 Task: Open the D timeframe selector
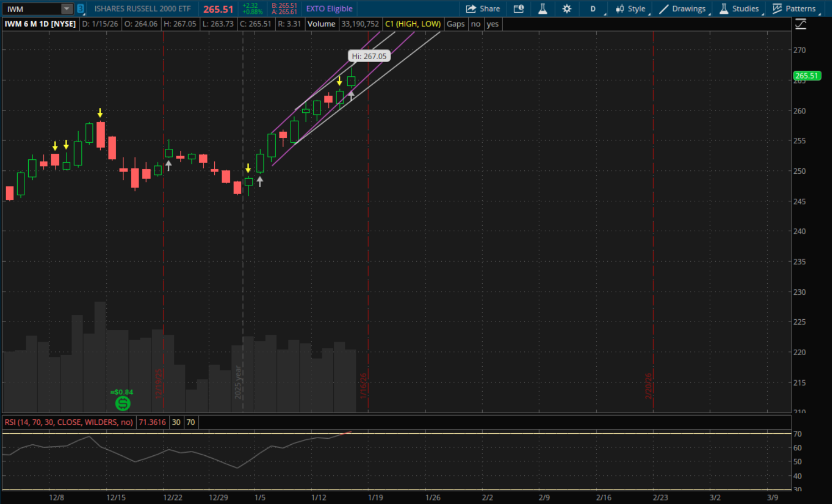click(x=593, y=9)
